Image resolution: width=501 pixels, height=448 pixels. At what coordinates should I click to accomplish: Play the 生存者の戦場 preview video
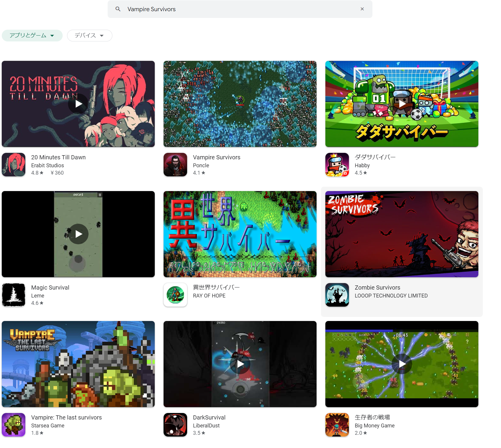(402, 364)
